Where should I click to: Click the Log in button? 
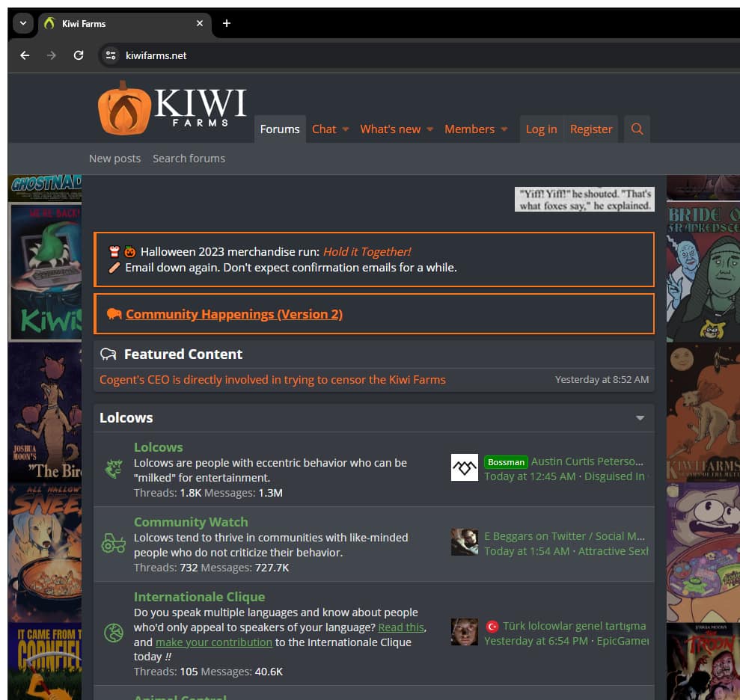pyautogui.click(x=541, y=129)
